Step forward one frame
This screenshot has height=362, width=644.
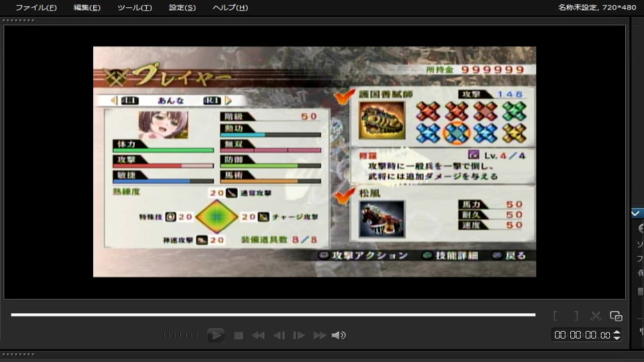pos(299,335)
